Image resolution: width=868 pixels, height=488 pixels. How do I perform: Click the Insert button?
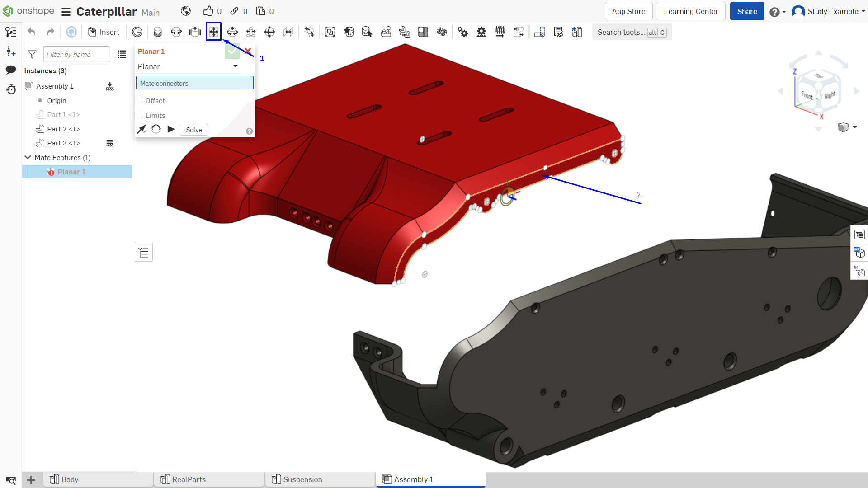coord(104,32)
